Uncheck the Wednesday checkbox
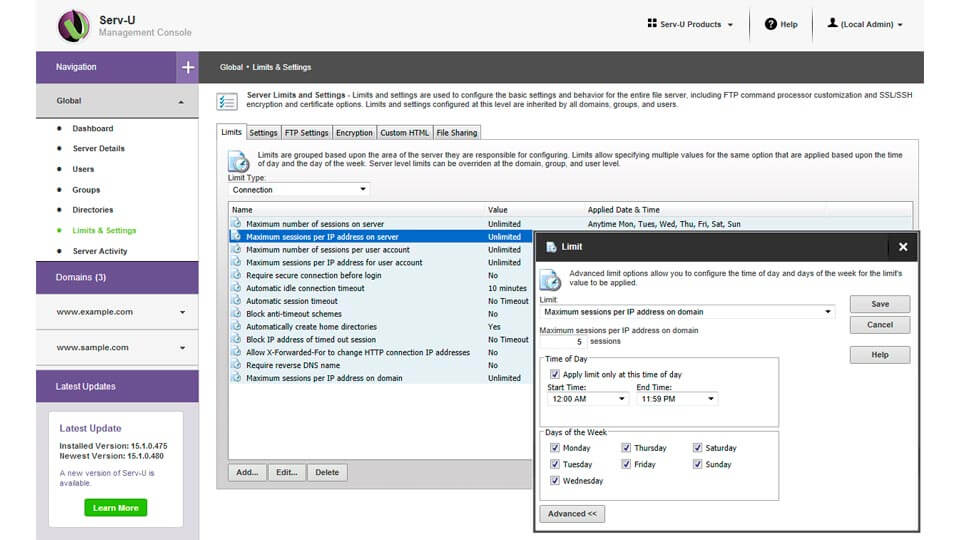This screenshot has height=540, width=960. (555, 481)
